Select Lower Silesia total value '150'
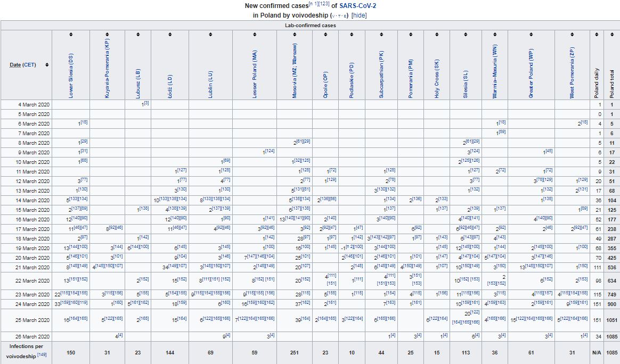The image size is (620, 364). (x=71, y=352)
